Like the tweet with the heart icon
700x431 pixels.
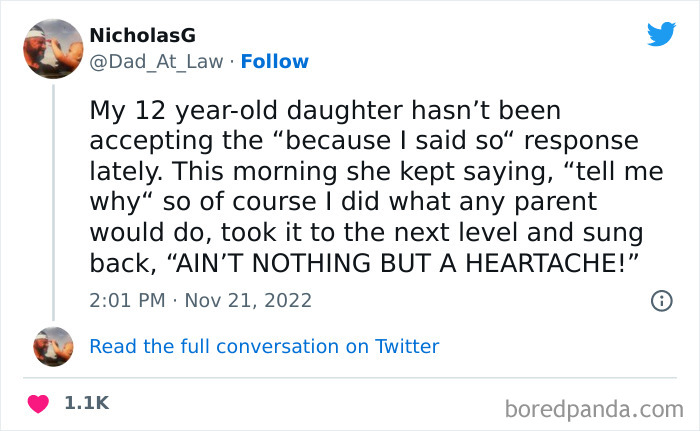(39, 404)
